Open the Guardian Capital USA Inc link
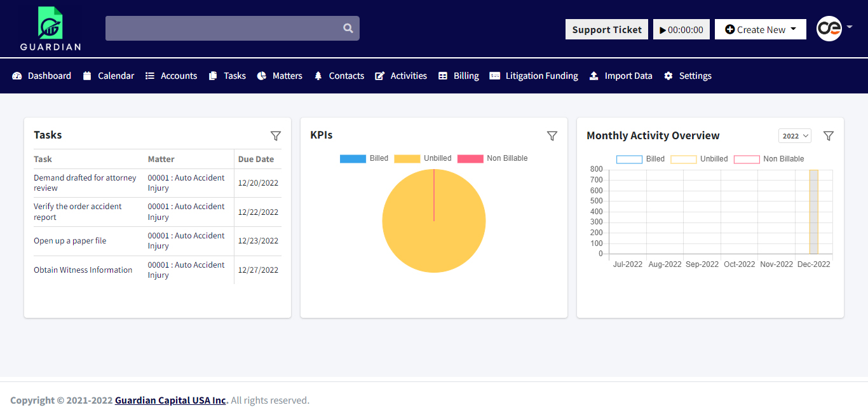 (170, 400)
